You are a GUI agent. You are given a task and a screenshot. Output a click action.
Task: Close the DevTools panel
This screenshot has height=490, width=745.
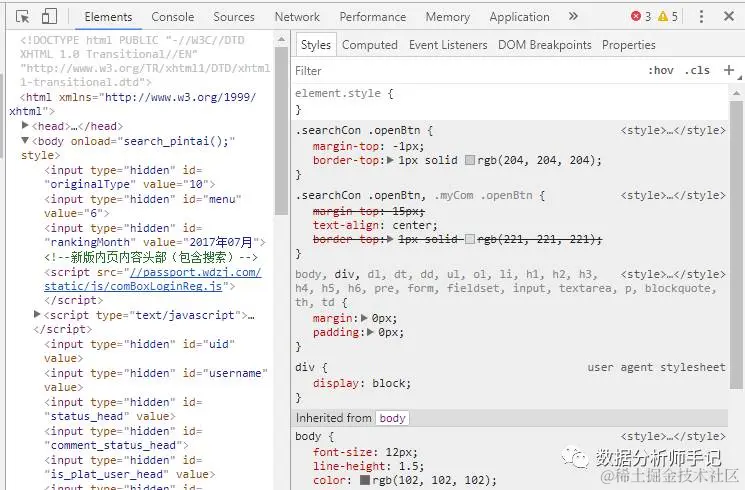[729, 16]
